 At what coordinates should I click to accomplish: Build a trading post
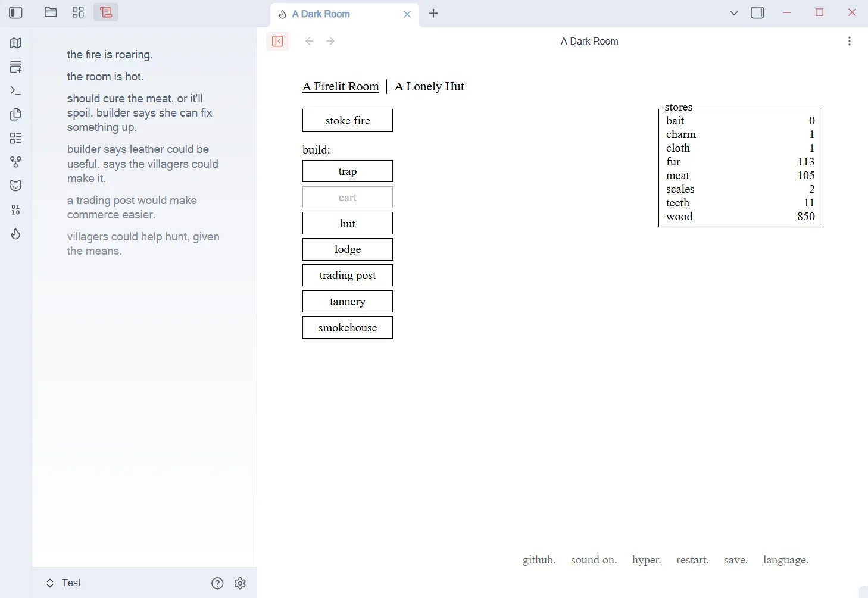(348, 275)
